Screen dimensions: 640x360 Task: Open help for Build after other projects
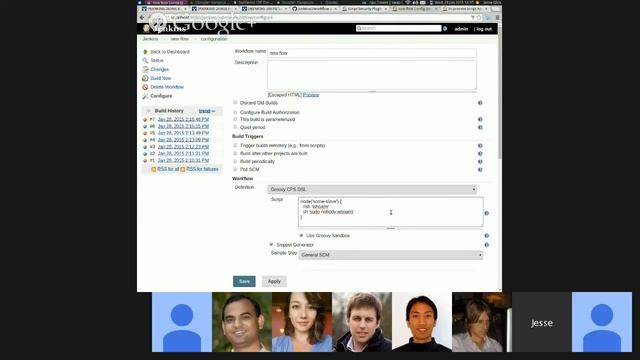coord(480,154)
